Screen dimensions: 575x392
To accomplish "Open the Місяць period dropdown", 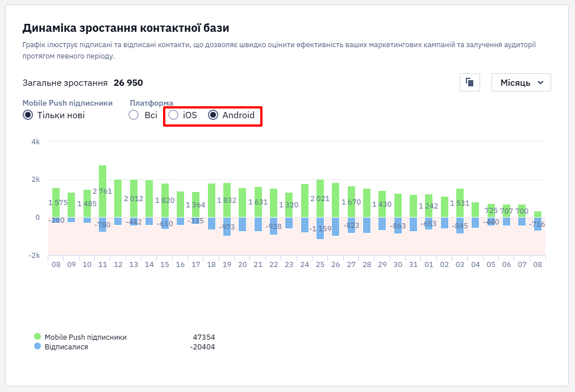I will coord(521,82).
